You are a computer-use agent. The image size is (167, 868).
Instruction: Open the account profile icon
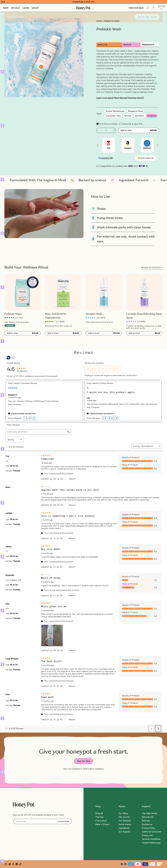point(153,8)
